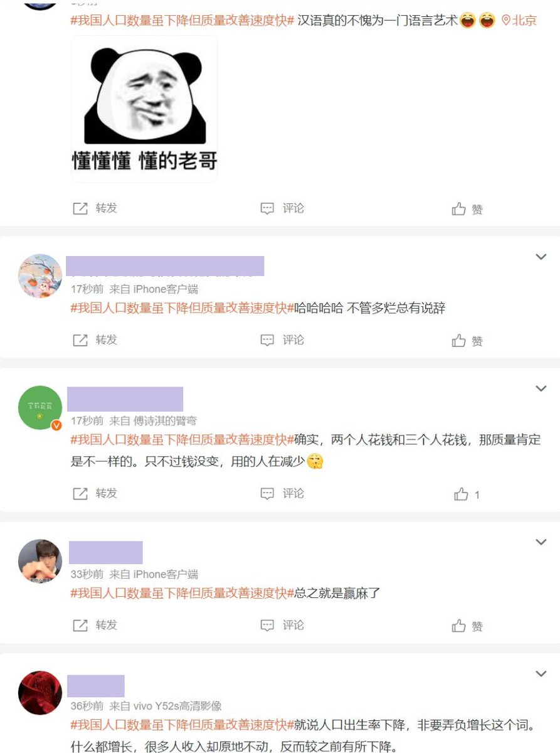560x753 pixels.
Task: Open the chevron menu on the '确实，两个人花钱' post
Action: (x=541, y=388)
